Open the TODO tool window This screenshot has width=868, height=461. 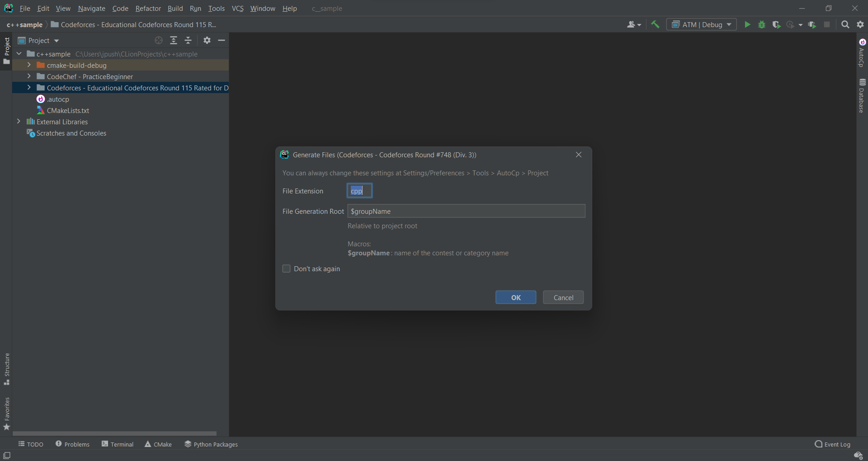pyautogui.click(x=31, y=444)
